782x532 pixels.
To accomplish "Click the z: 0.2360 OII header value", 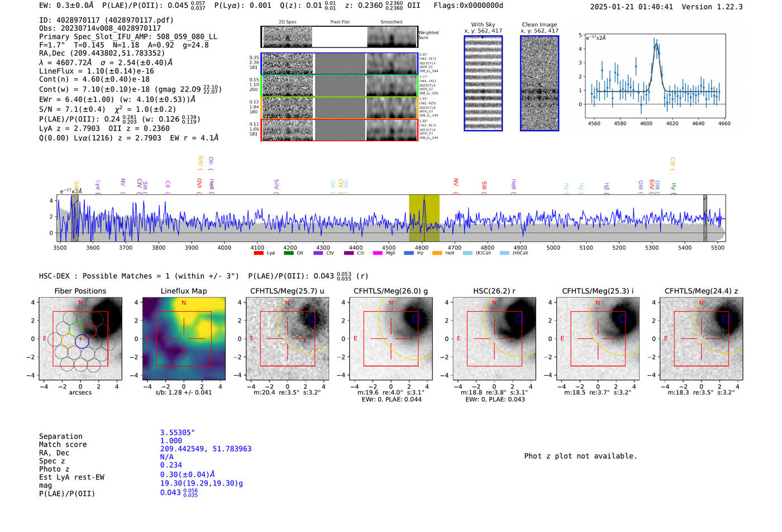I will (383, 6).
